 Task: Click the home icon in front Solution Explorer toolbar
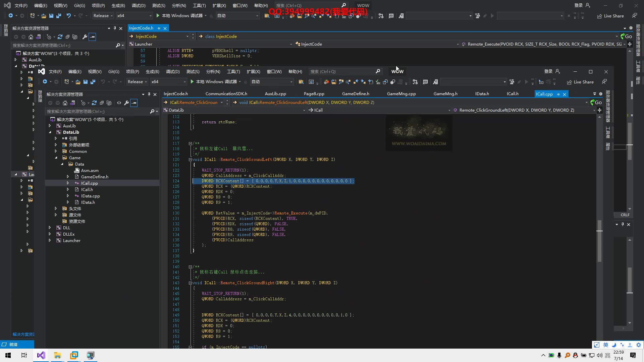click(x=65, y=103)
